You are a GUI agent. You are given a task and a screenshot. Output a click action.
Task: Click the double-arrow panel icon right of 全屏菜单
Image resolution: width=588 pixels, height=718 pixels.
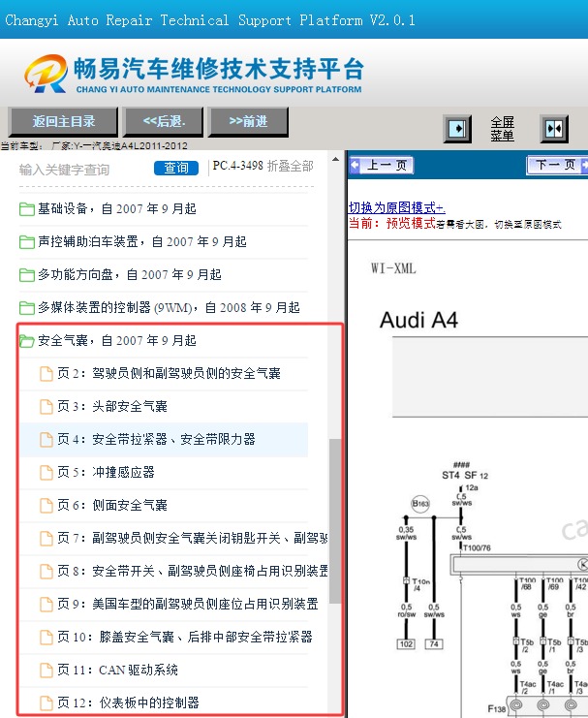[x=554, y=129]
